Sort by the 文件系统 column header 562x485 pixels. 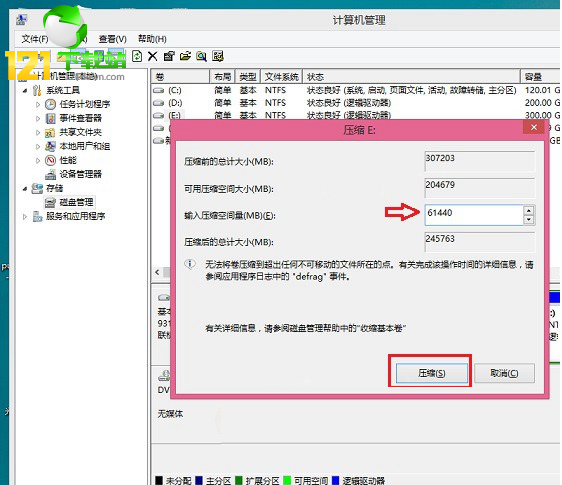282,76
